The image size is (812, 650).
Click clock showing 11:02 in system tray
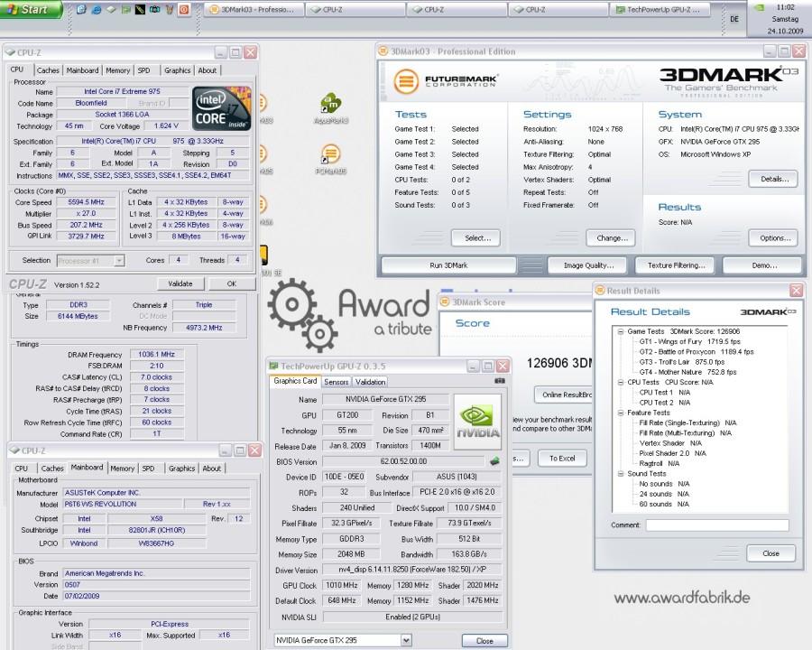[x=786, y=7]
